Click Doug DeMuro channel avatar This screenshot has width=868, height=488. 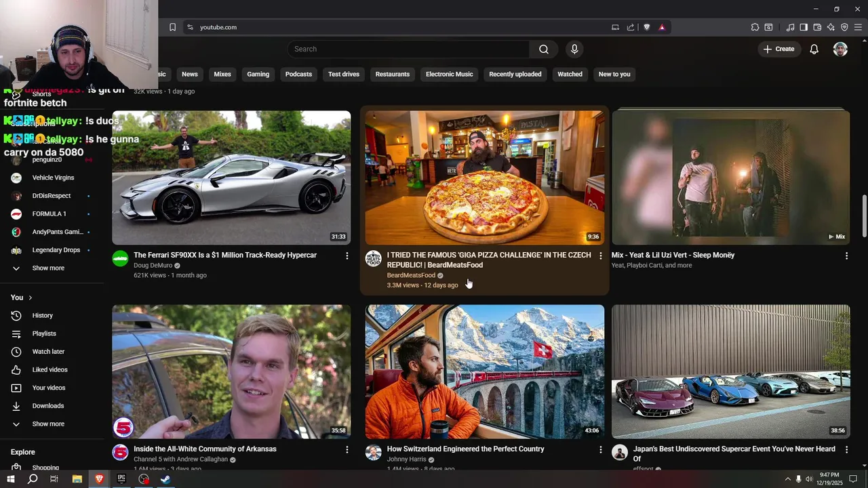point(120,258)
